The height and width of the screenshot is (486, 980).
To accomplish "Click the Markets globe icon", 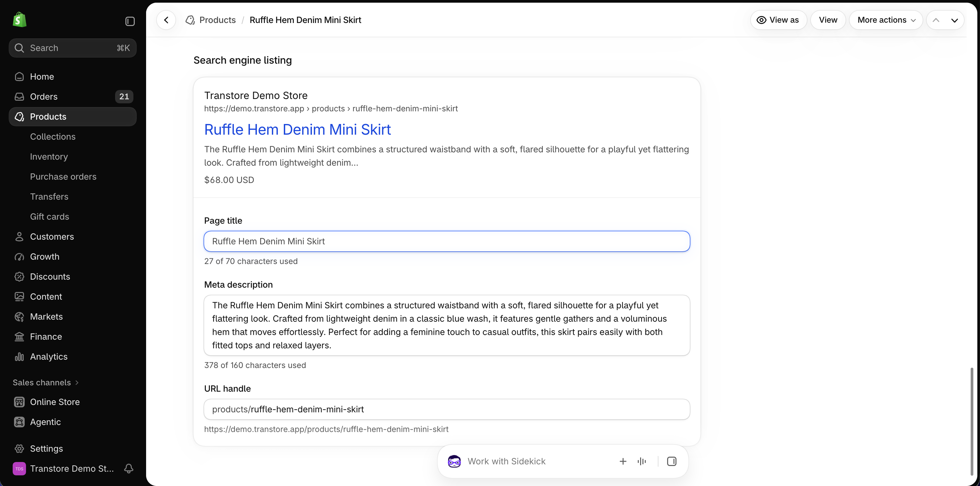I will point(19,316).
